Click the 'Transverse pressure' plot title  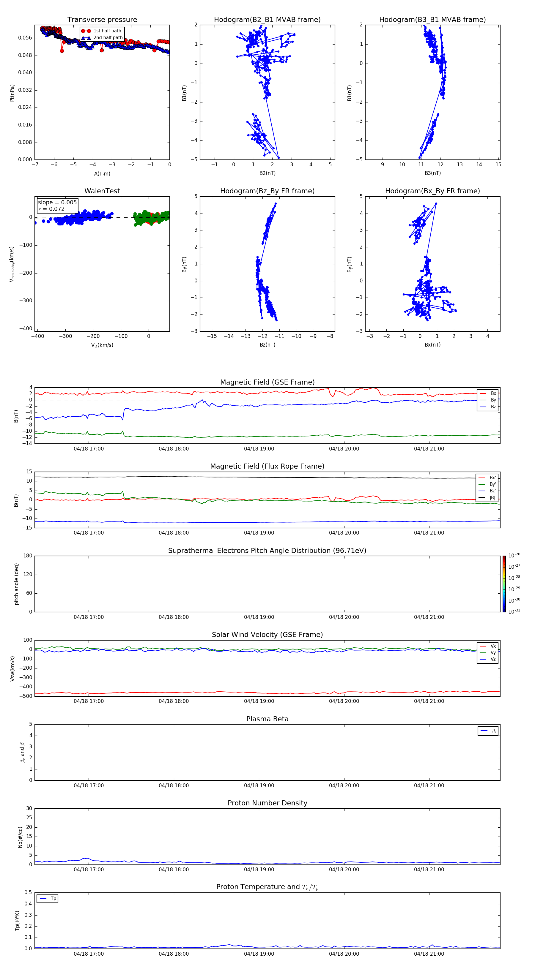click(102, 20)
